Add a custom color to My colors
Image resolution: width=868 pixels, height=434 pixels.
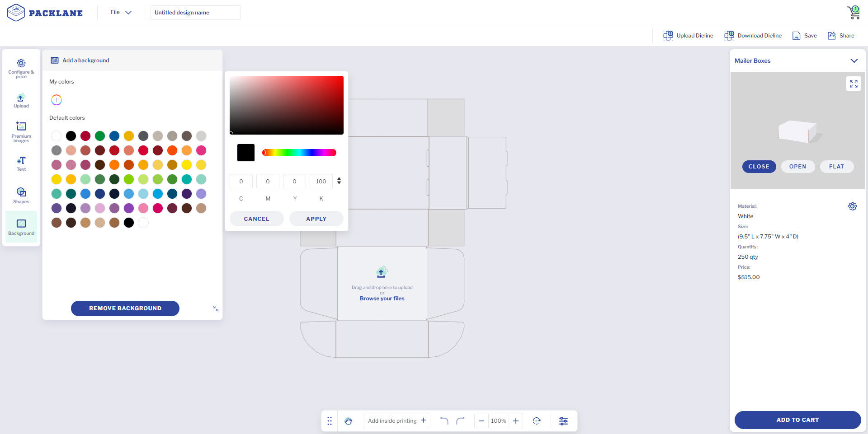[x=57, y=100]
